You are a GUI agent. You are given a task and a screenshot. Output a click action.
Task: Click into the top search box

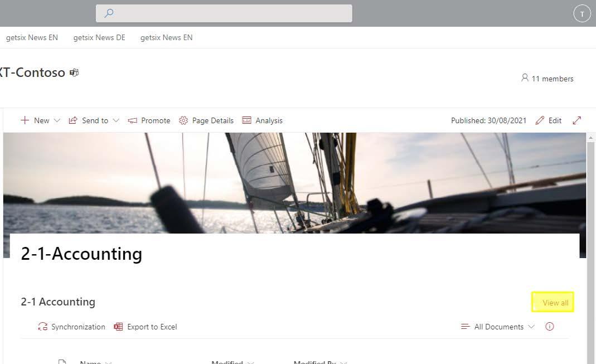point(224,13)
